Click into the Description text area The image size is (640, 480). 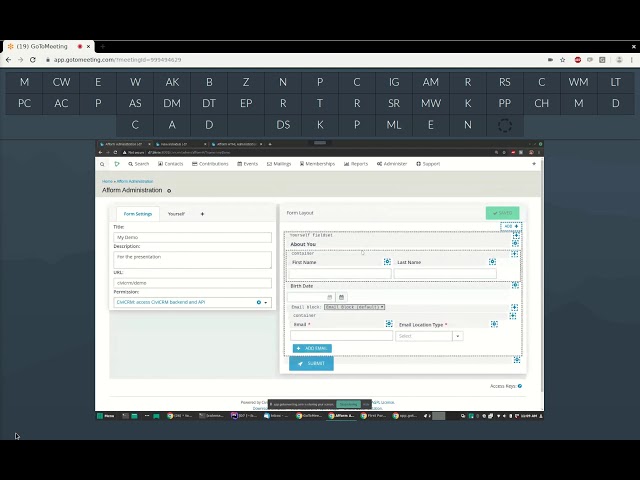coord(192,260)
